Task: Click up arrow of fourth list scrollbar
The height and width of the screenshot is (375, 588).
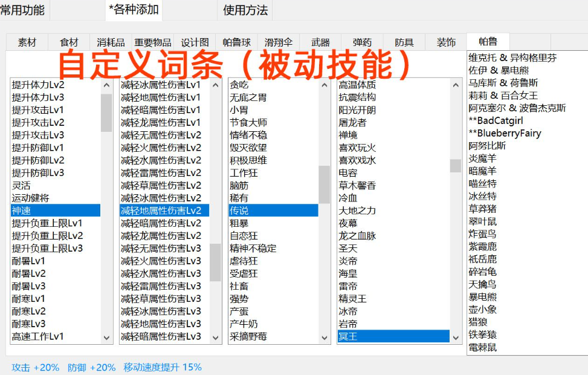Action: coord(456,85)
